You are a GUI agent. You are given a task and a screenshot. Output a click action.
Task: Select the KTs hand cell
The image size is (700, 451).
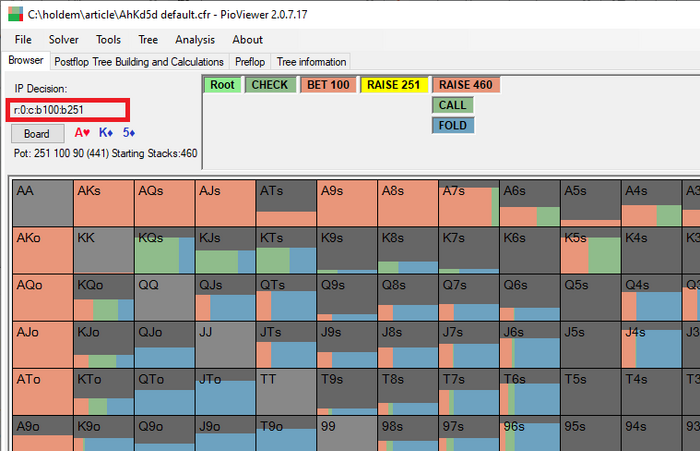pyautogui.click(x=286, y=251)
